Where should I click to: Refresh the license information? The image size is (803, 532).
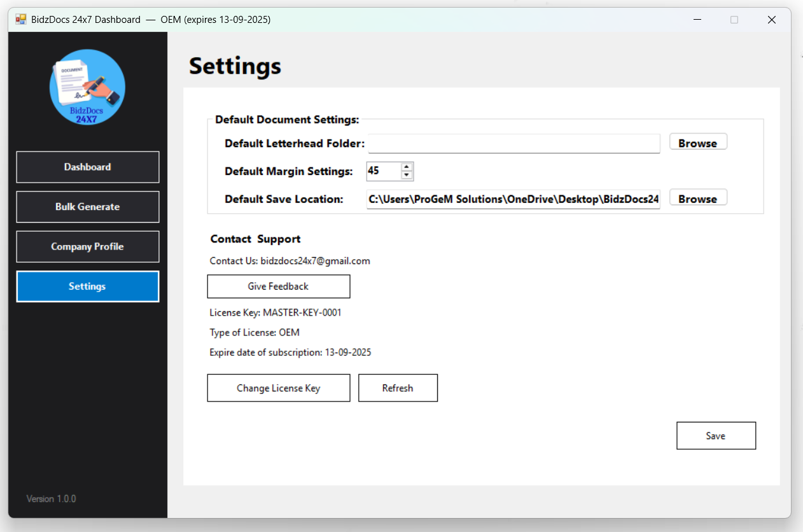click(398, 388)
